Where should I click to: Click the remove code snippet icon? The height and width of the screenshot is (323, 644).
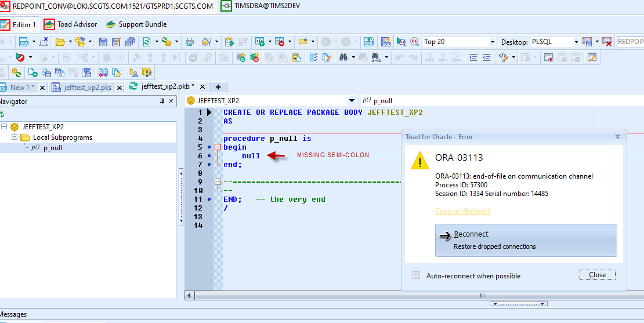tap(280, 42)
